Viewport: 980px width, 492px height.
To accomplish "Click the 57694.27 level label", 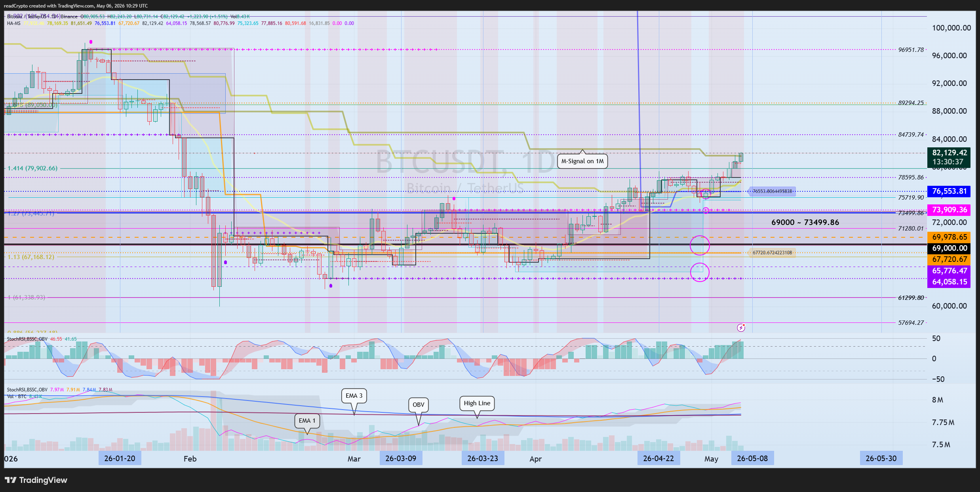I will tap(911, 322).
